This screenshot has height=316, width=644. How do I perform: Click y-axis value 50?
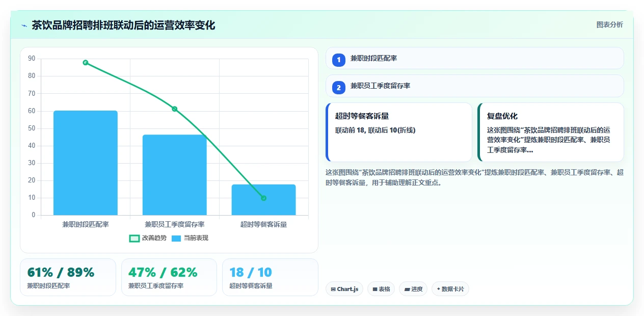point(32,128)
